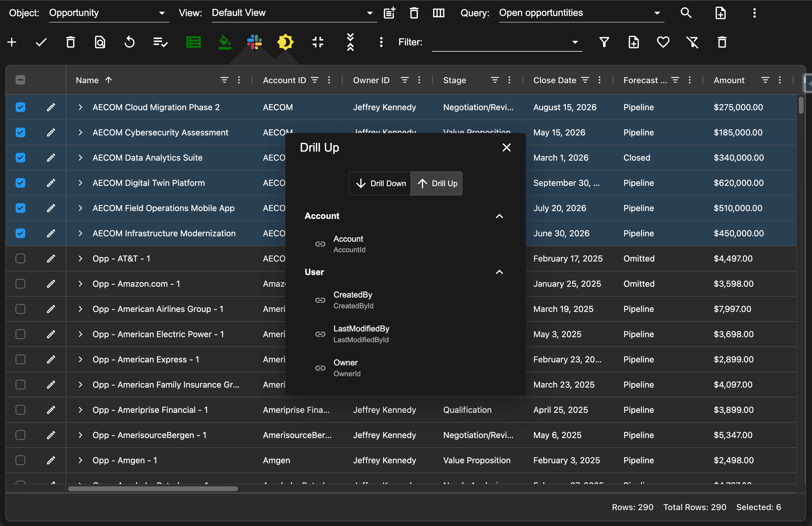Click the refresh/undo arrow icon
812x526 pixels.
click(129, 42)
